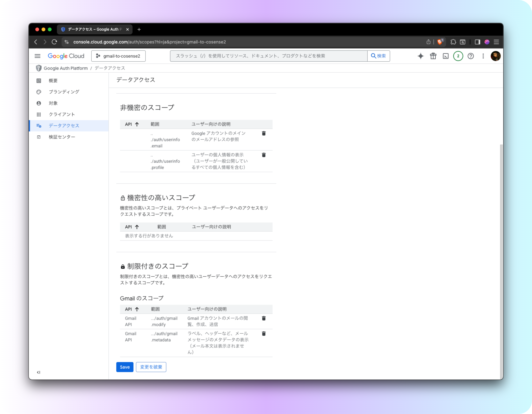Go back in browser history
Screen dimensions: 532x414
(x=36, y=42)
